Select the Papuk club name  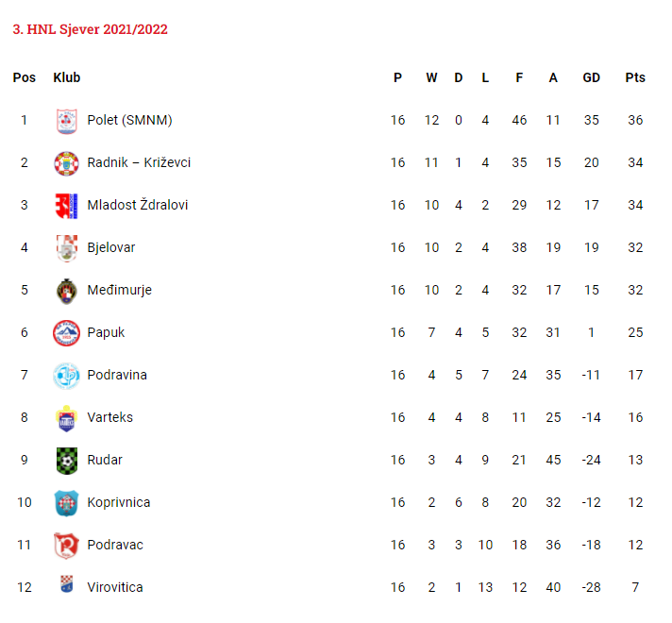click(106, 332)
